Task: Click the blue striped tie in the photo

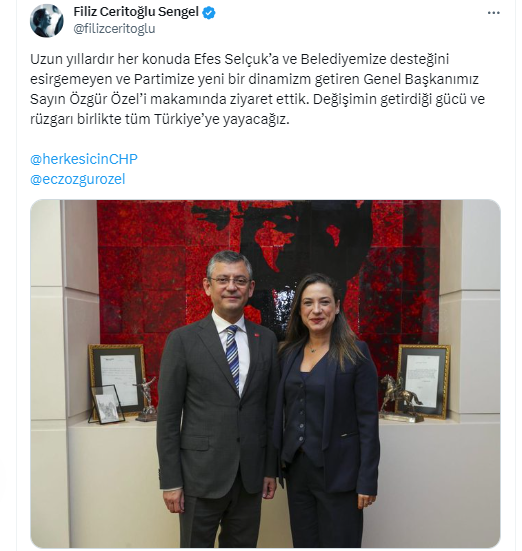Action: click(232, 356)
